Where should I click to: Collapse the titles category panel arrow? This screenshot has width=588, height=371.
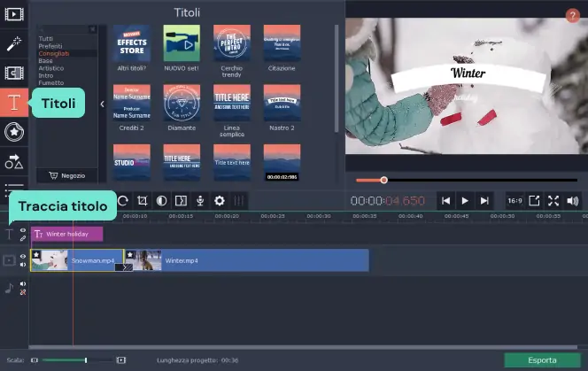point(103,104)
